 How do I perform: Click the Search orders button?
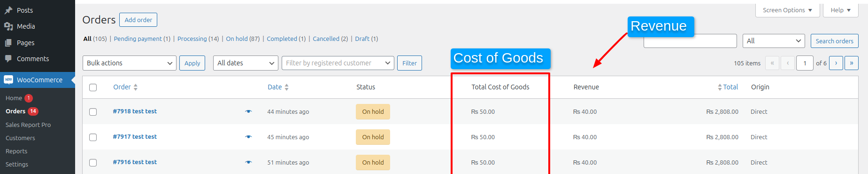pos(834,41)
